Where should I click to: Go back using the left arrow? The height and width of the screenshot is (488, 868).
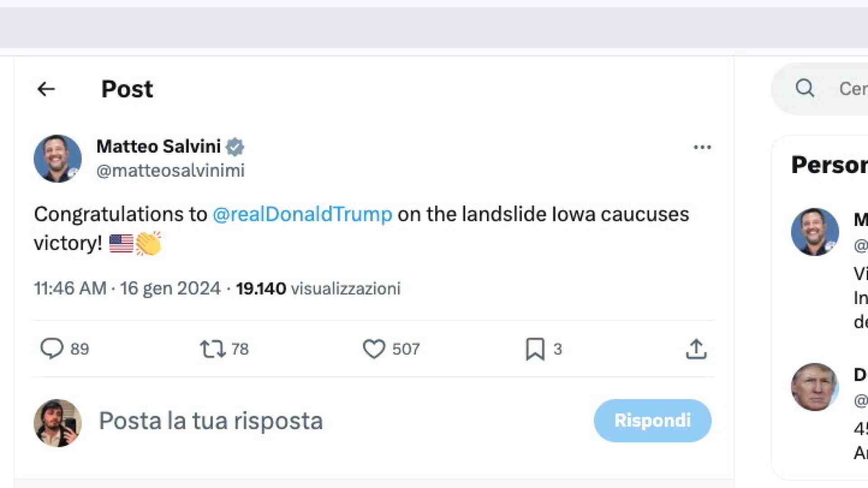pyautogui.click(x=47, y=89)
